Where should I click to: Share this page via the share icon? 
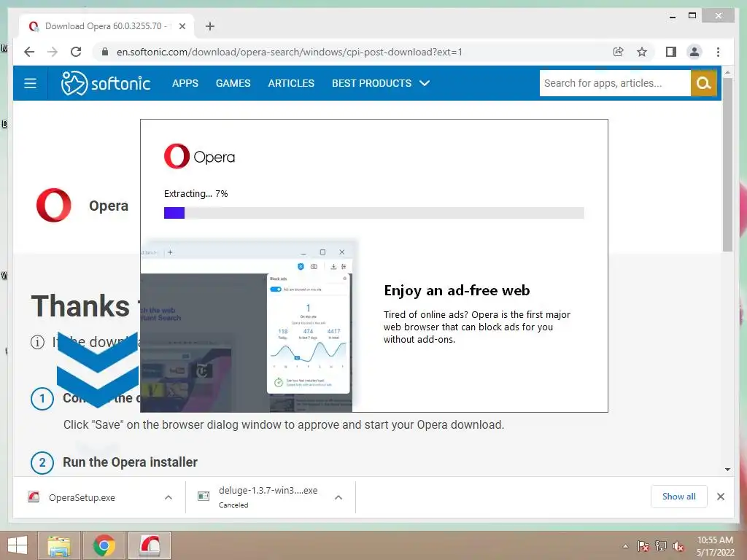click(619, 52)
